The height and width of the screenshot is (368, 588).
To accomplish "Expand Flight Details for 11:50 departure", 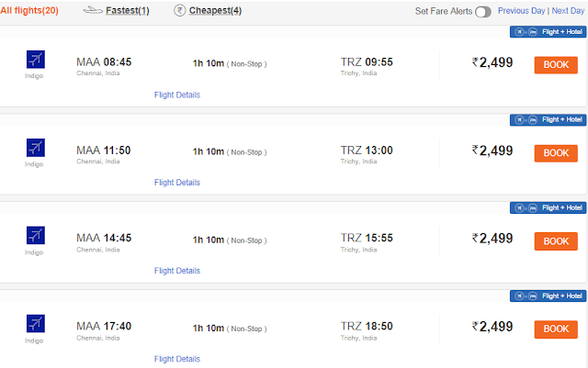I will 177,183.
